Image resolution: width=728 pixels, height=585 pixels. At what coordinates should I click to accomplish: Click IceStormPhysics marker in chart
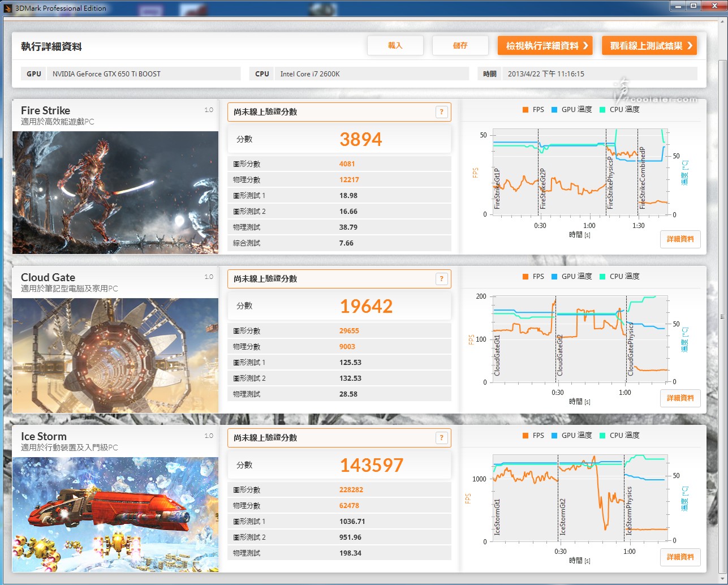pos(629,511)
